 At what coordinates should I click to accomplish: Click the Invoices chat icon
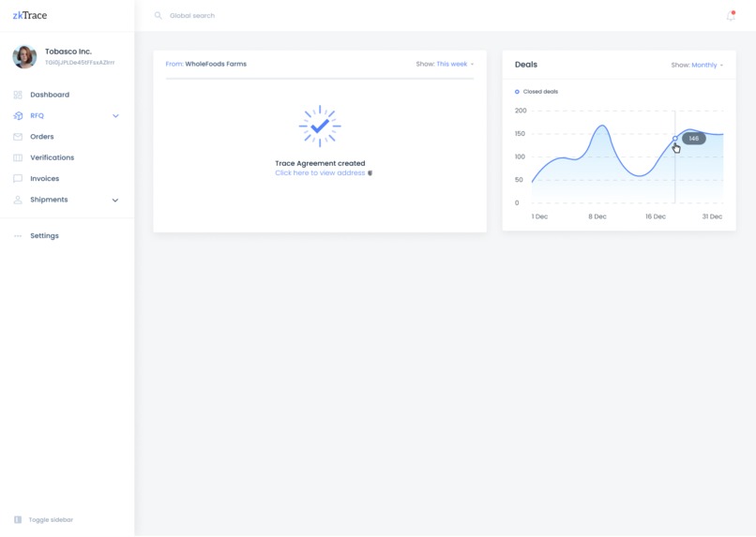point(18,179)
